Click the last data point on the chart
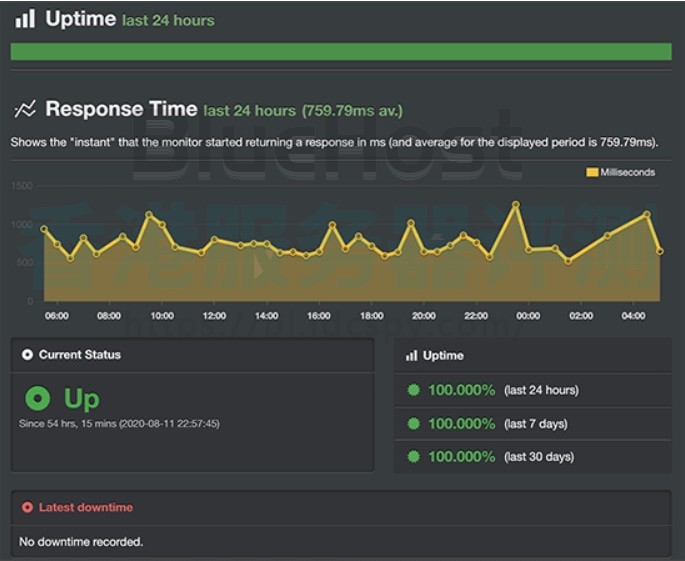685x561 pixels. [660, 251]
